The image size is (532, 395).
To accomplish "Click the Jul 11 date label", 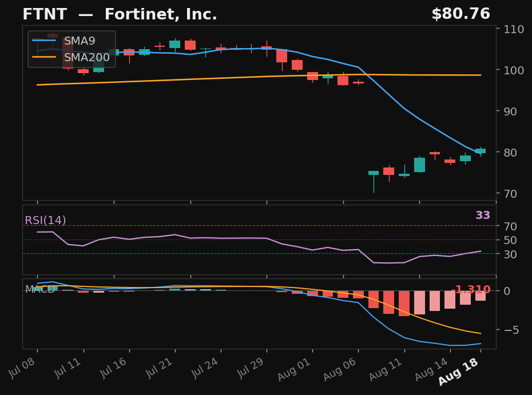I will tap(68, 367).
